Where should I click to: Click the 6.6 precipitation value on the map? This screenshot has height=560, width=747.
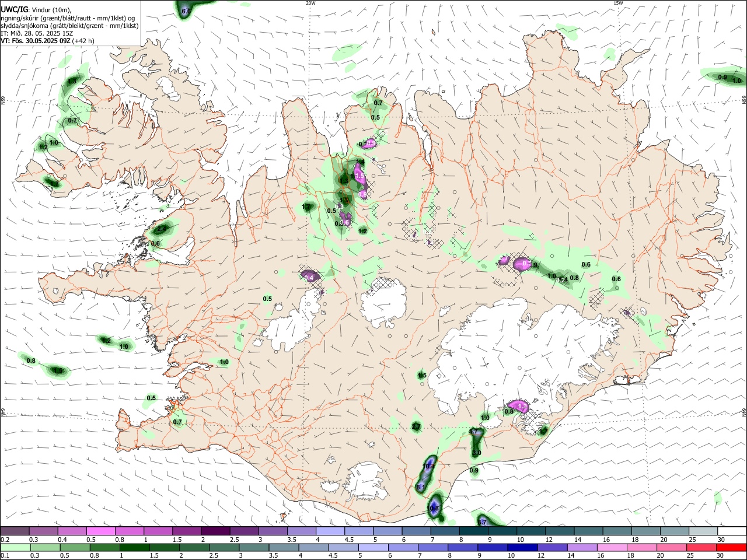[x=186, y=11]
